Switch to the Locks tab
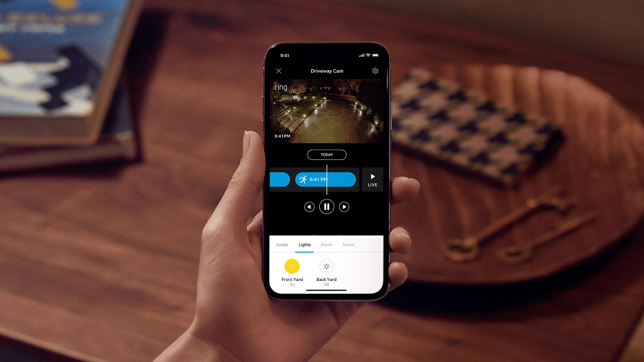644x362 pixels. tap(282, 244)
